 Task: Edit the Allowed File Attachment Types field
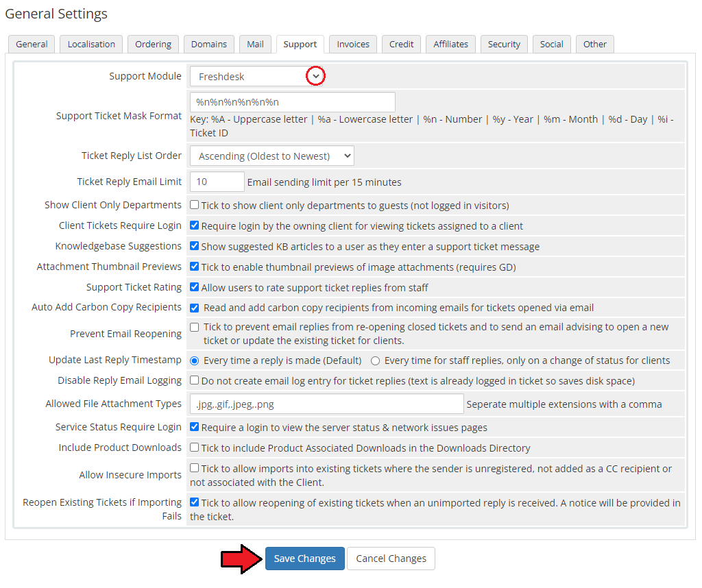coord(326,404)
